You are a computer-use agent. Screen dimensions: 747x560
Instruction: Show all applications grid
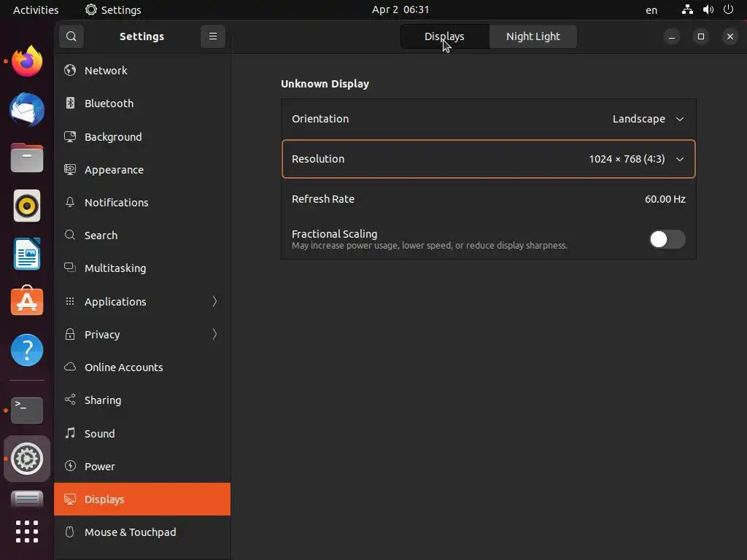[x=27, y=531]
